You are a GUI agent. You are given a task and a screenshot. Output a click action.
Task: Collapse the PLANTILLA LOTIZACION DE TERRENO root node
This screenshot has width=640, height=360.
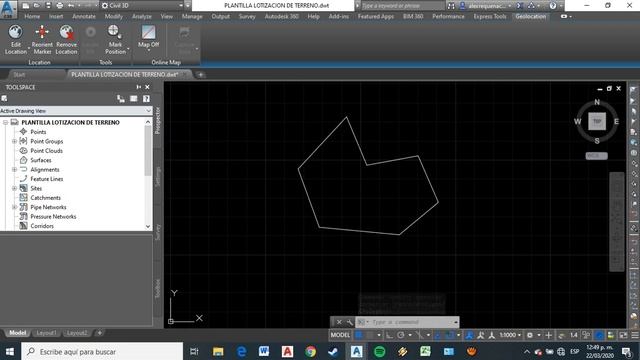[x=5, y=122]
